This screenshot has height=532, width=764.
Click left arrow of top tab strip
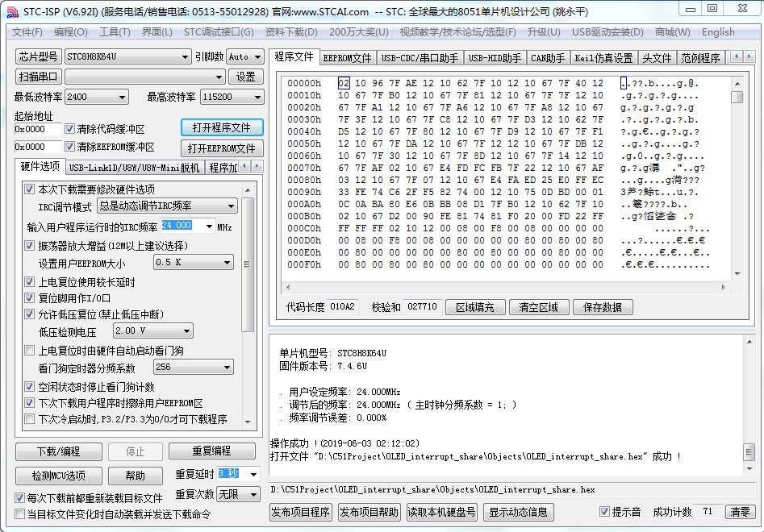(x=737, y=56)
